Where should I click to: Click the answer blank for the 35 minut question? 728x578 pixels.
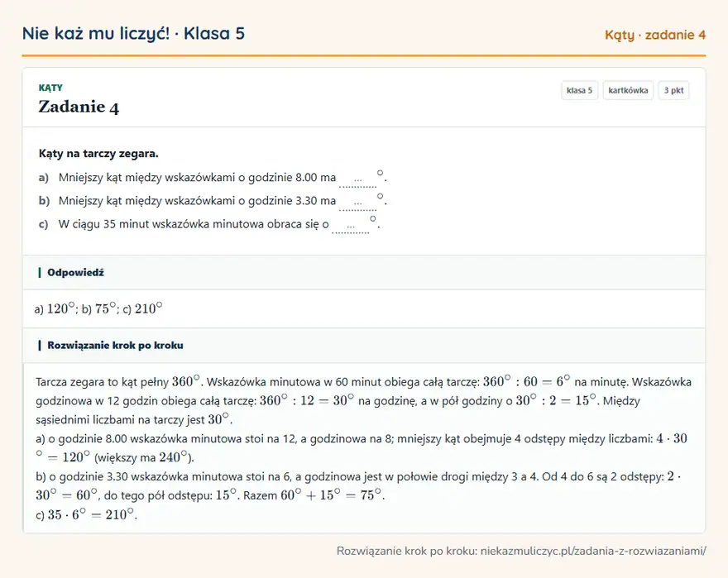click(x=351, y=226)
